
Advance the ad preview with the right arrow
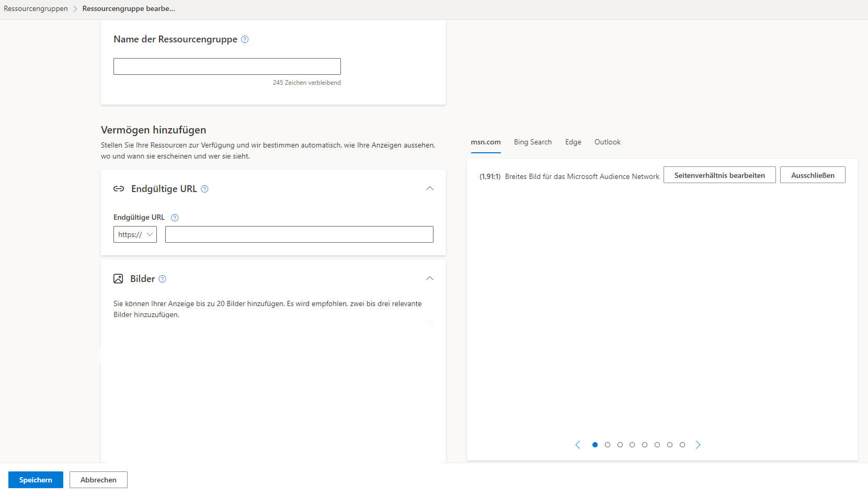[x=698, y=444]
